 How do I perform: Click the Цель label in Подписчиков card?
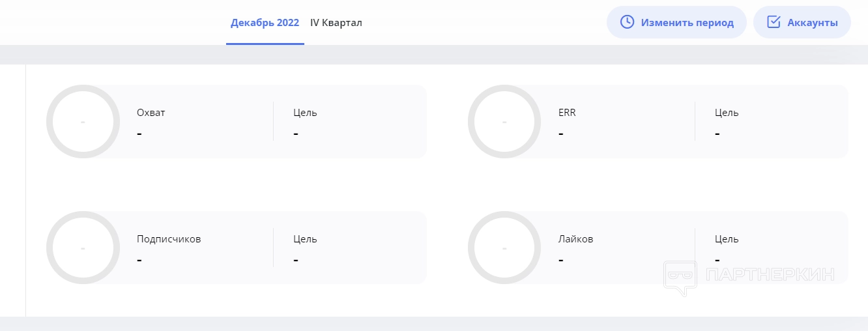click(305, 239)
